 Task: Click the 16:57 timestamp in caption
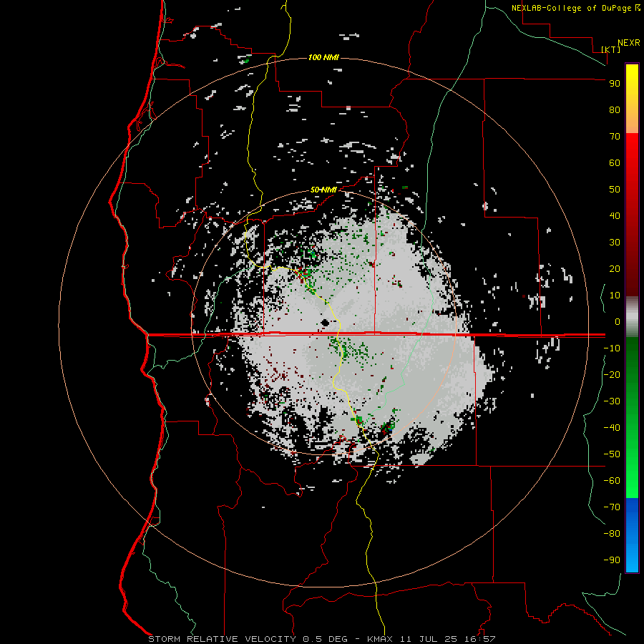point(480,639)
